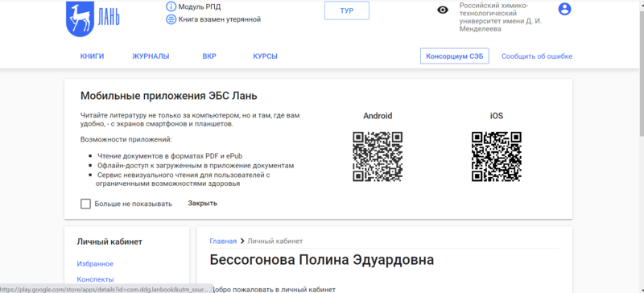Click the Лань deer logo
This screenshot has width=644, height=293.
[93, 19]
